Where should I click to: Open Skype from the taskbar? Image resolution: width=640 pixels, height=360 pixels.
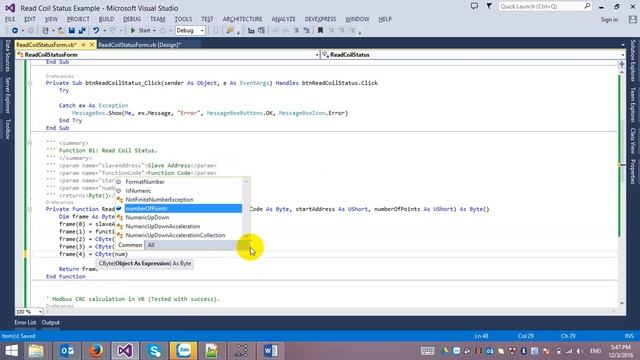click(x=155, y=351)
